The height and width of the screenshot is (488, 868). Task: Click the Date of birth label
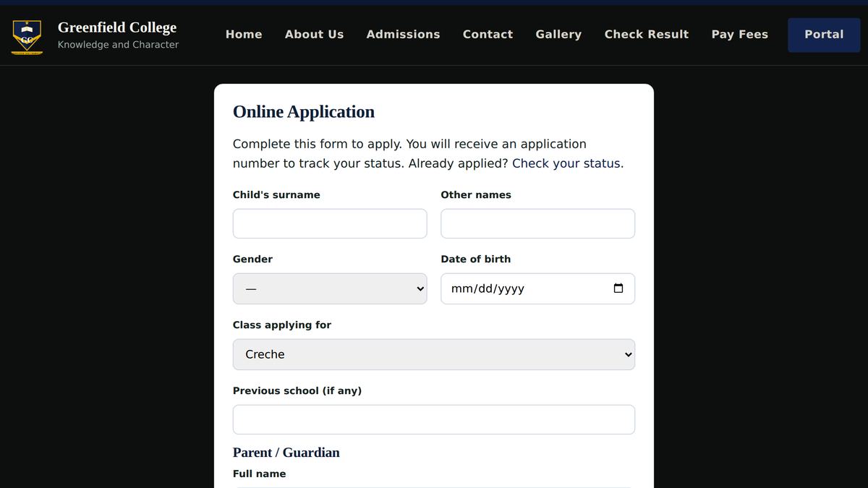pos(476,259)
